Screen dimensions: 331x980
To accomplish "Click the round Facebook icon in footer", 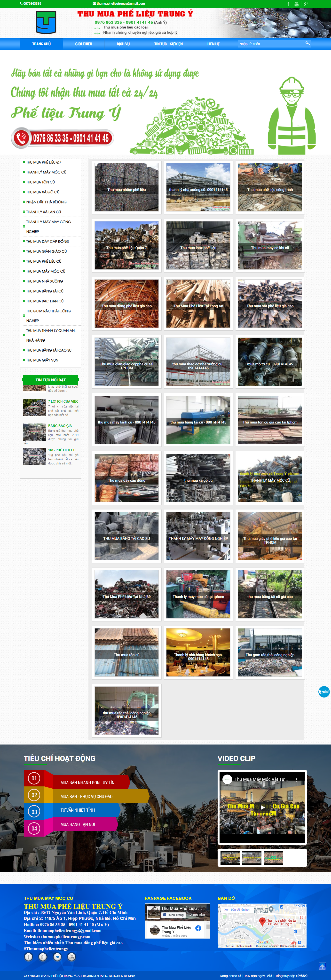I will click(29, 957).
